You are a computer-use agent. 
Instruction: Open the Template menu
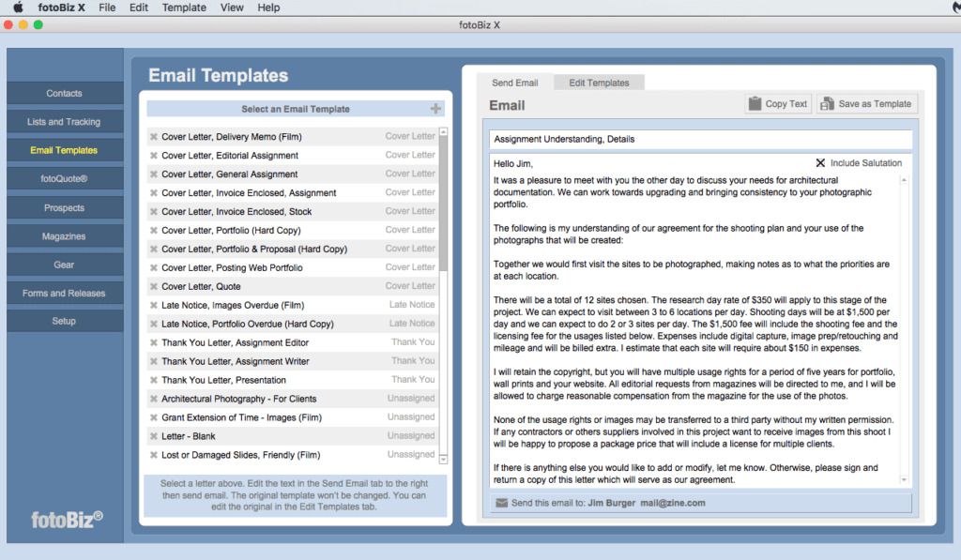[x=184, y=8]
